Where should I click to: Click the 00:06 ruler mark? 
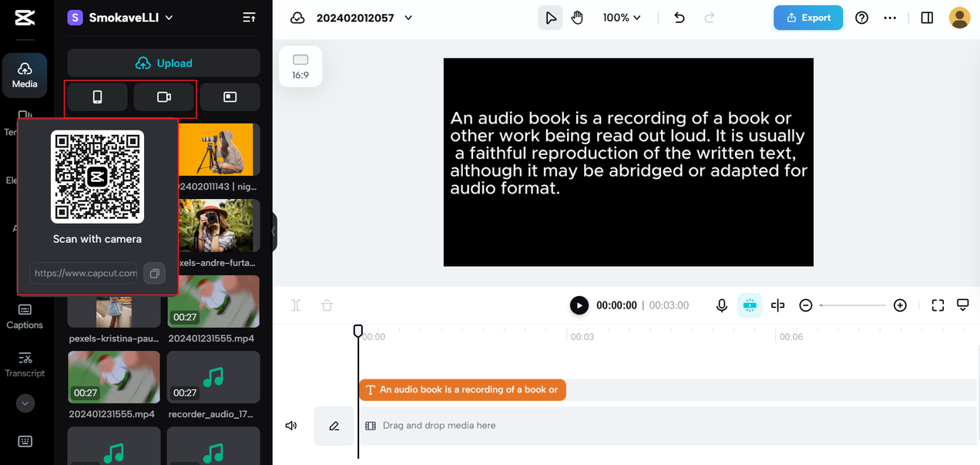pos(791,337)
